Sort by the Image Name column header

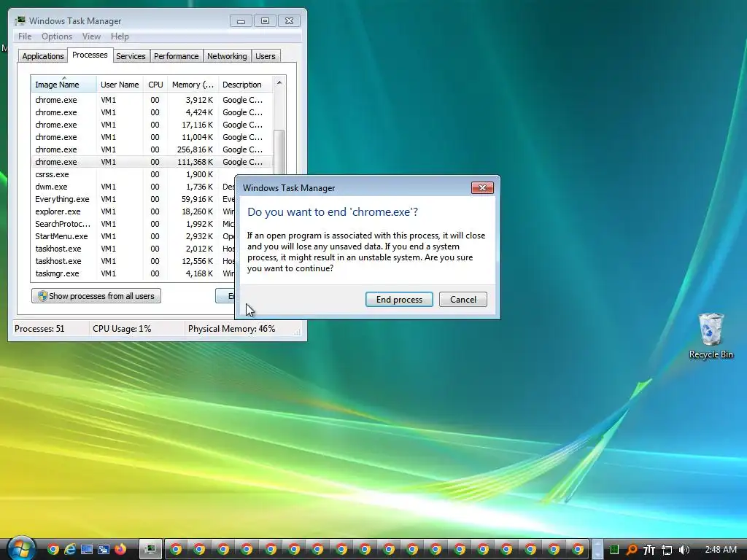tap(64, 85)
